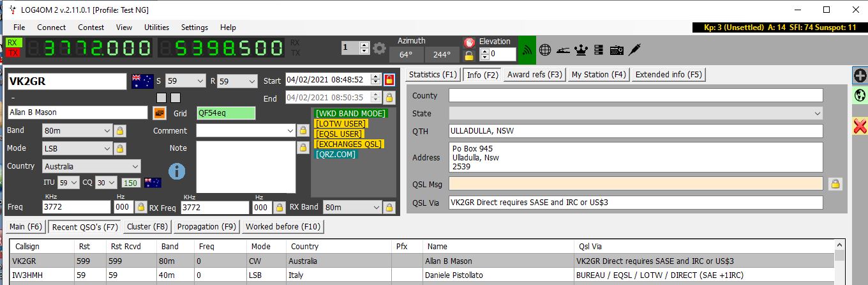Open the globe web toolbar icon
This screenshot has height=285, width=868.
click(x=545, y=49)
